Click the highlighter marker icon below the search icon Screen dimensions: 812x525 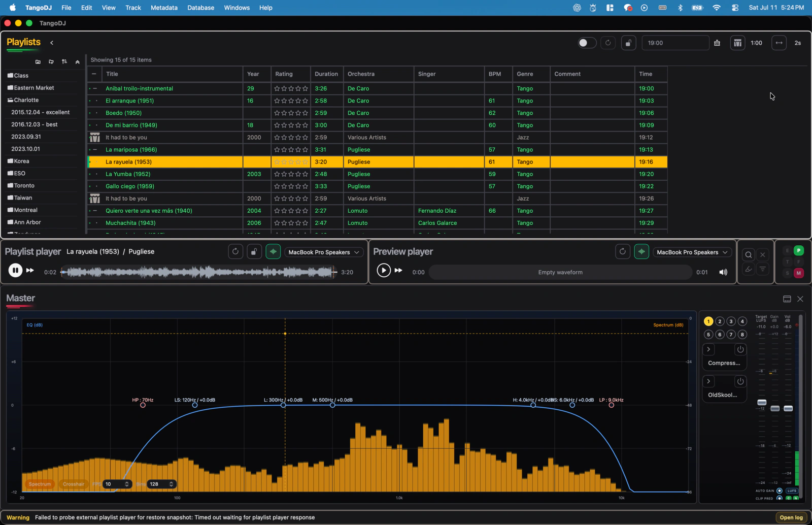tap(749, 269)
